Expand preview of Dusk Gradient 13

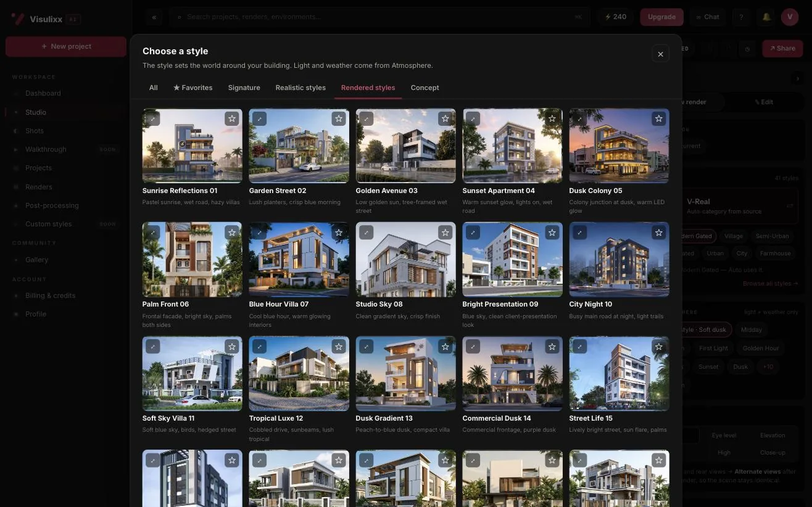(366, 347)
